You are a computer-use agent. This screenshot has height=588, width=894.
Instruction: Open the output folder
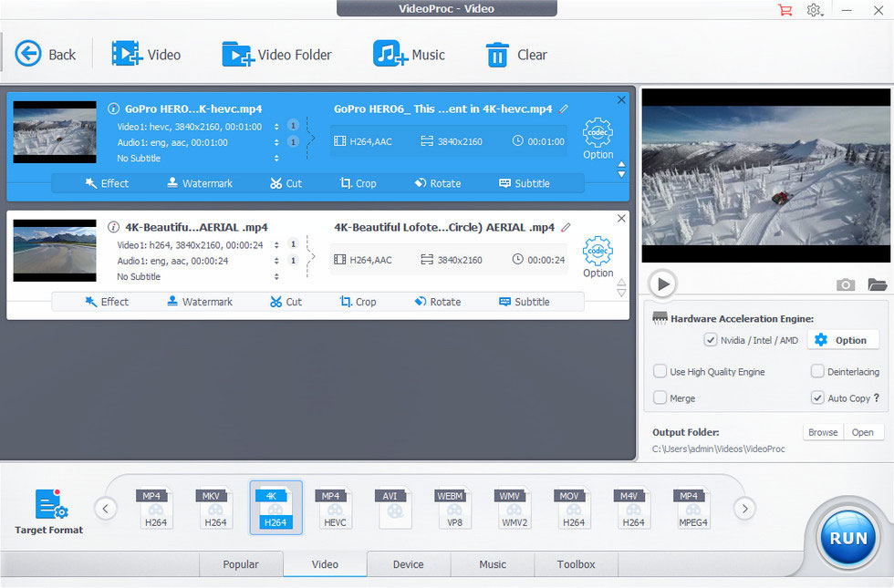(x=863, y=432)
